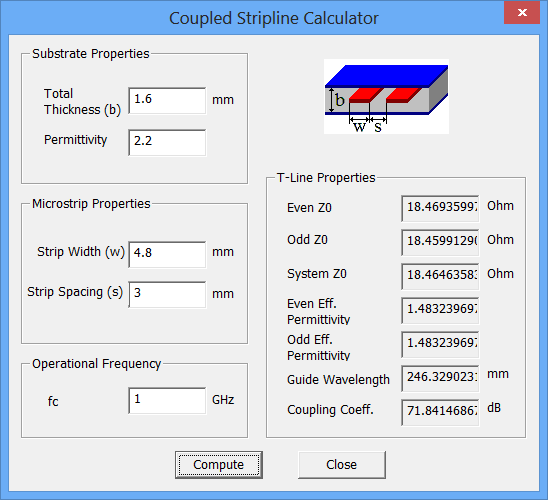Click the Guide Wavelength label
This screenshot has width=548, height=500.
click(x=338, y=379)
